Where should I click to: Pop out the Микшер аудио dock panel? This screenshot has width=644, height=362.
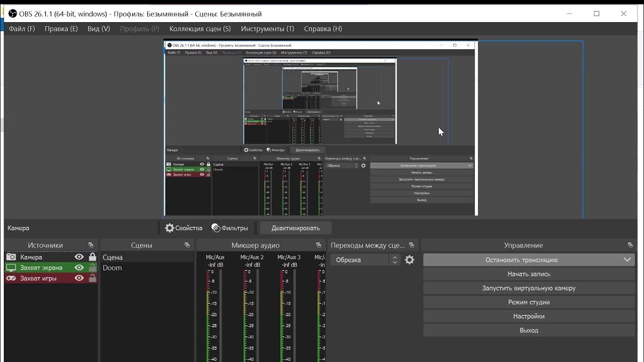318,245
